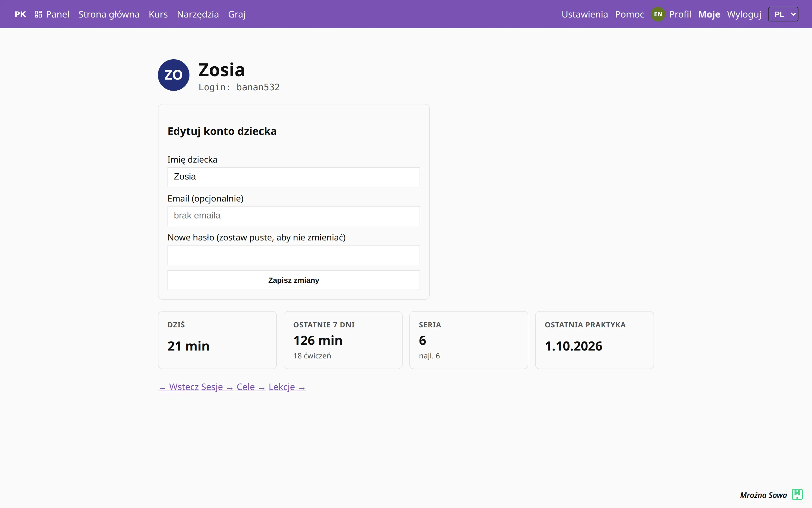The width and height of the screenshot is (812, 508).
Task: Click the '126 min' last 7 days value
Action: tap(318, 340)
